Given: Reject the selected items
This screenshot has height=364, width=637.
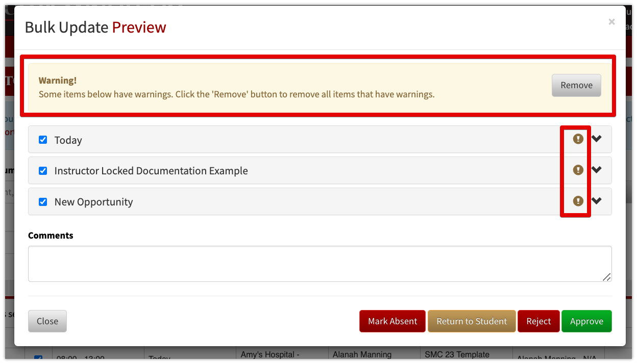Looking at the screenshot, I should pos(538,321).
